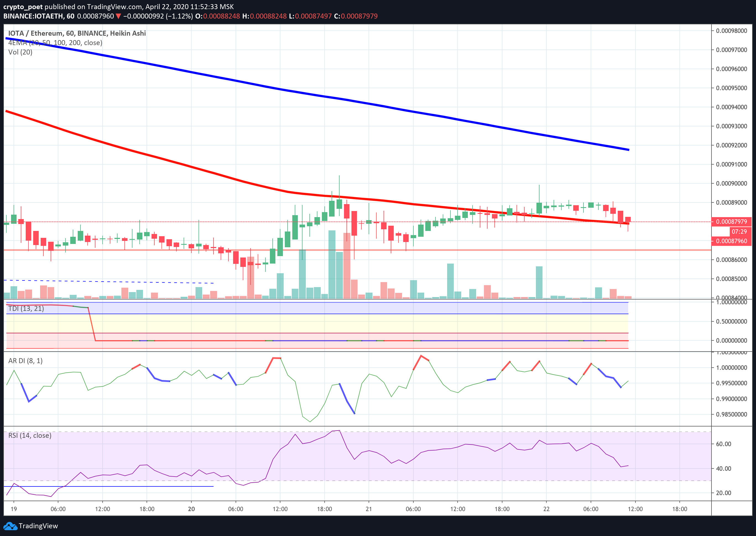This screenshot has height=536, width=756.
Task: Click the O:0.00088248 open value in header
Action: [x=217, y=16]
